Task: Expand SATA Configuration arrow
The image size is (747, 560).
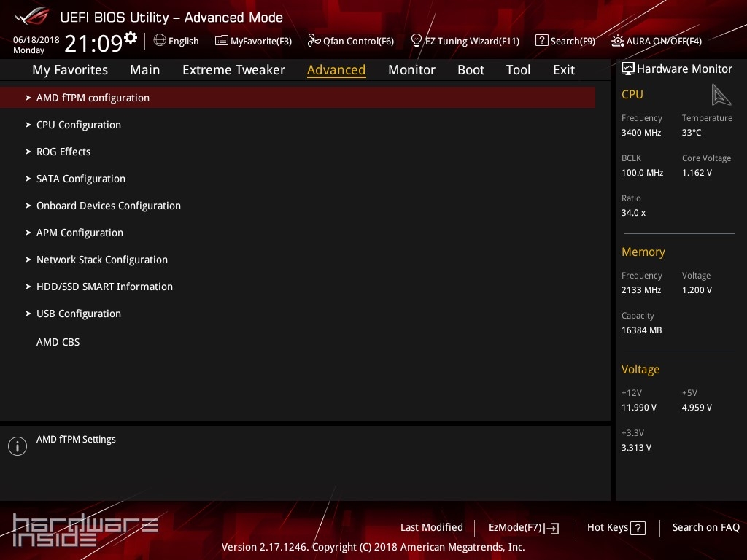Action: tap(28, 179)
